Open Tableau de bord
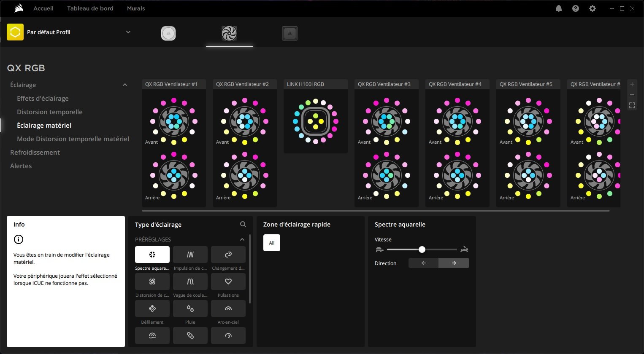 [90, 8]
